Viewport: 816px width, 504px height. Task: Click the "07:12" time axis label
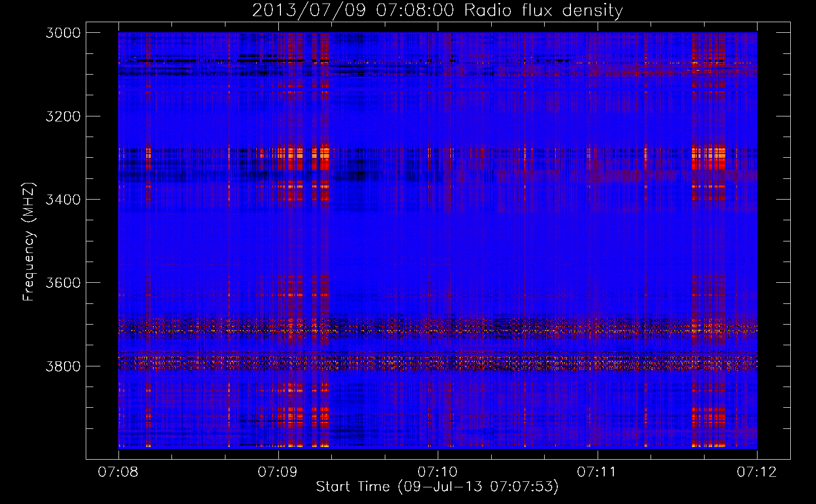tap(757, 472)
